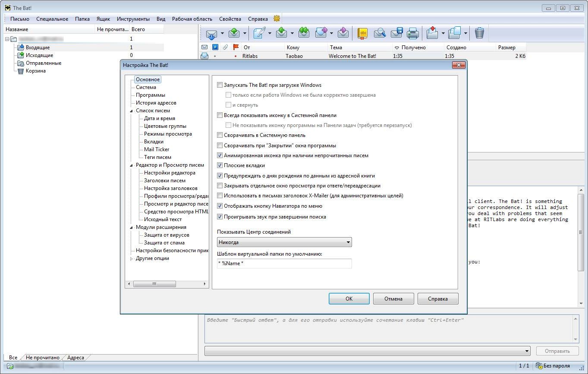The height and width of the screenshot is (374, 588).
Task: Open the Свойства menu
Action: click(230, 19)
